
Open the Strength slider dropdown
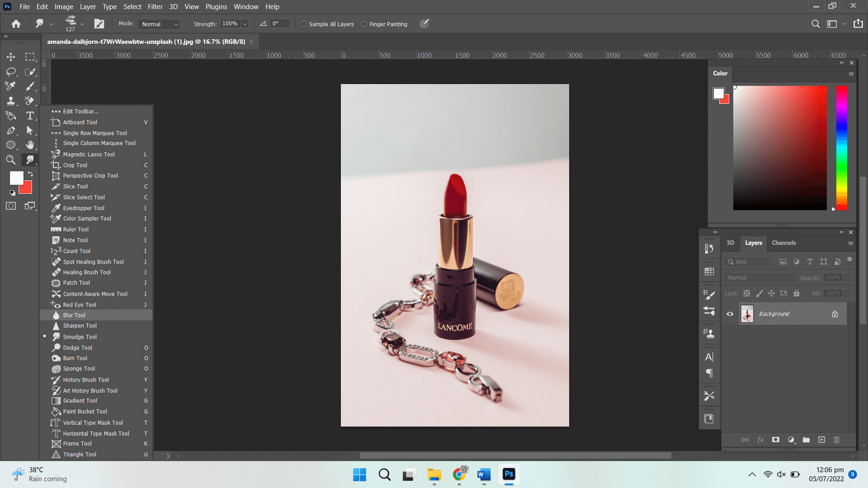(245, 24)
